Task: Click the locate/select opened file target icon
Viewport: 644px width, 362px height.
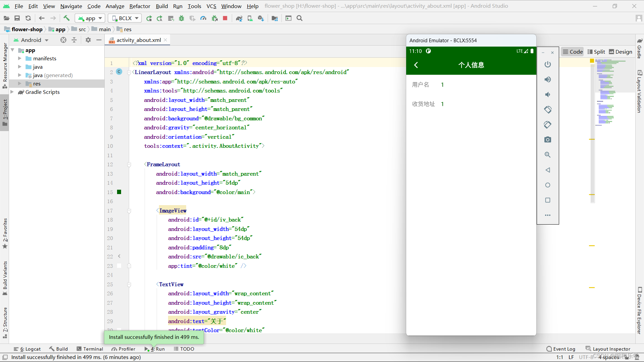Action: point(63,40)
